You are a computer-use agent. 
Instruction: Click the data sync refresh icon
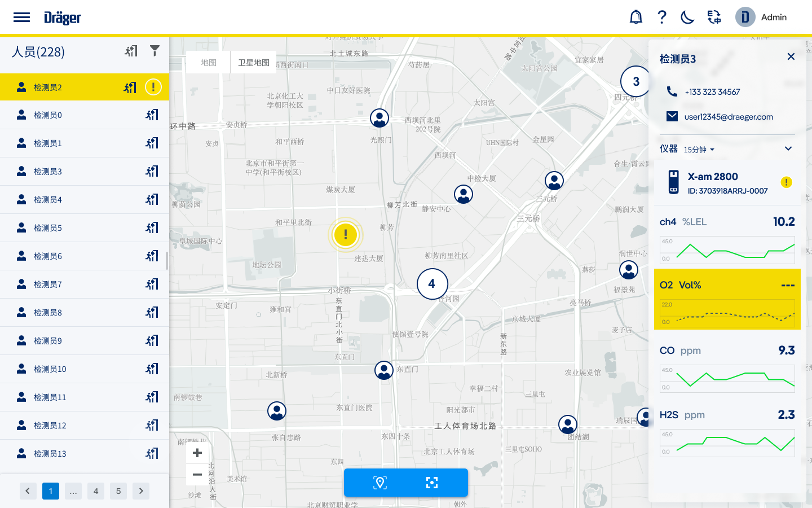[x=714, y=17]
